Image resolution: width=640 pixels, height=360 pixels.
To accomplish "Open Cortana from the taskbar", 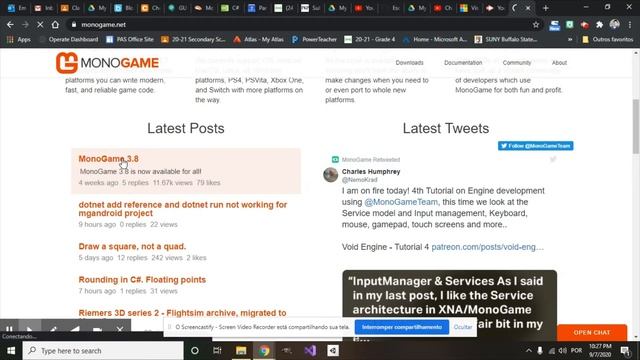I will (195, 351).
